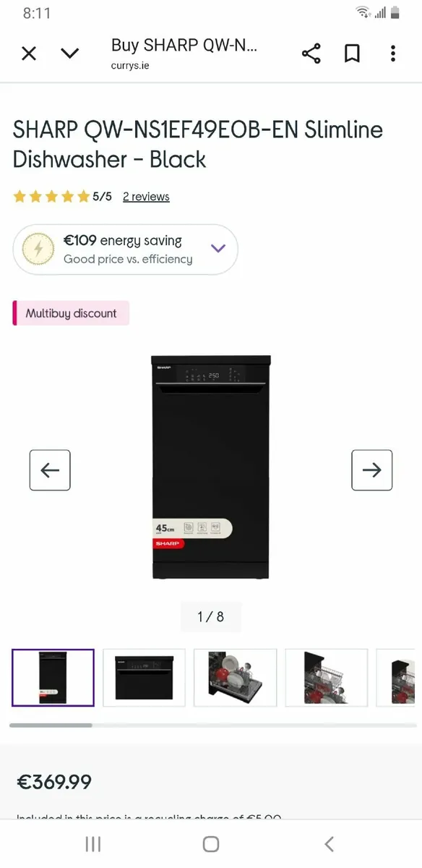Show previous product image with left arrow
The height and width of the screenshot is (868, 422).
[x=50, y=470]
